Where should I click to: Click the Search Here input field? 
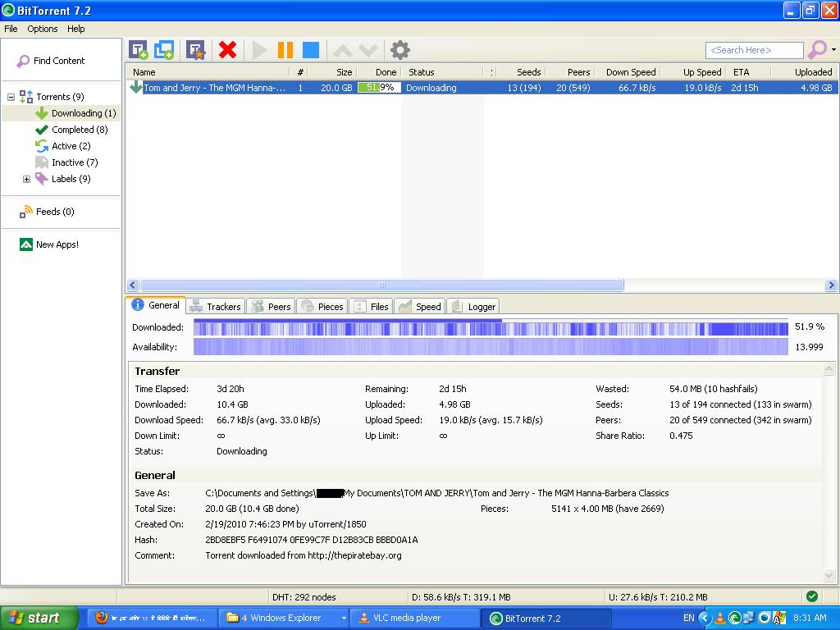pos(755,50)
